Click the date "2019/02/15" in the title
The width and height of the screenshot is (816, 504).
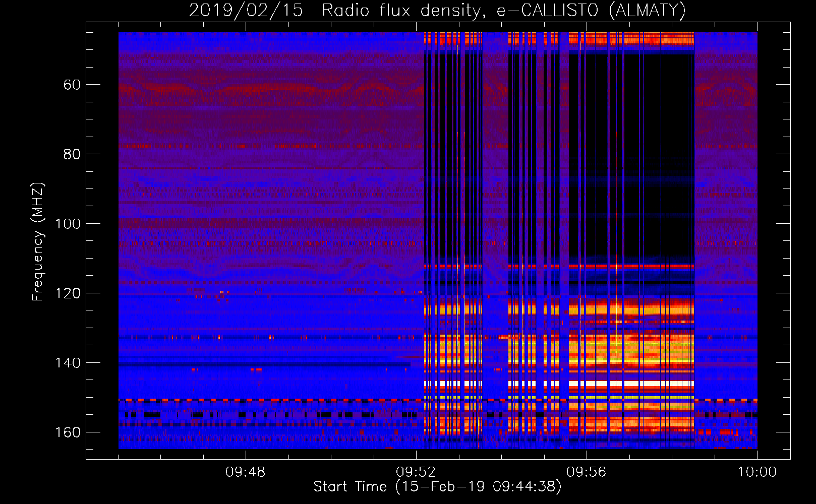tap(246, 10)
